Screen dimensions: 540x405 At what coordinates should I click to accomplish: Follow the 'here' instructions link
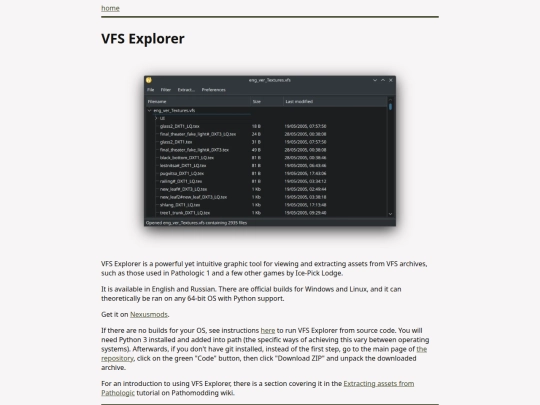click(268, 331)
